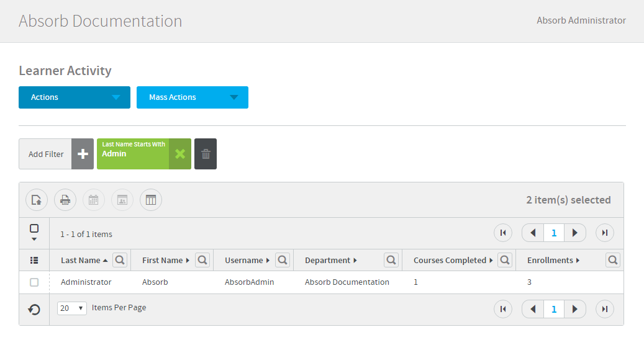Click the plus icon beside Add Filter

click(83, 154)
